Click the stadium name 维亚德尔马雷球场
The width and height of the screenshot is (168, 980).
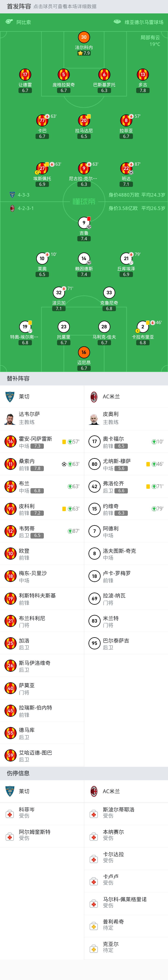tap(144, 22)
